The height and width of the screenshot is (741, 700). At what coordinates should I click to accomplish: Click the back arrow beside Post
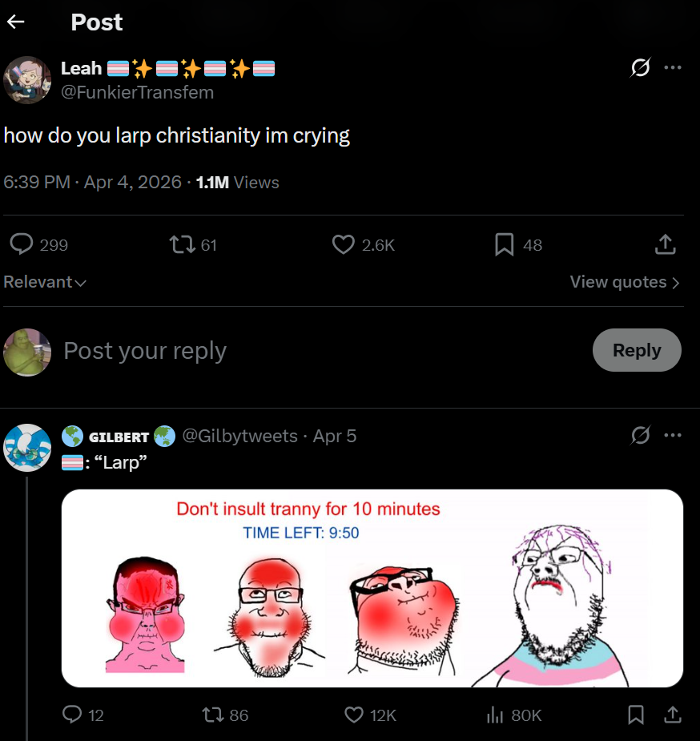[x=16, y=22]
